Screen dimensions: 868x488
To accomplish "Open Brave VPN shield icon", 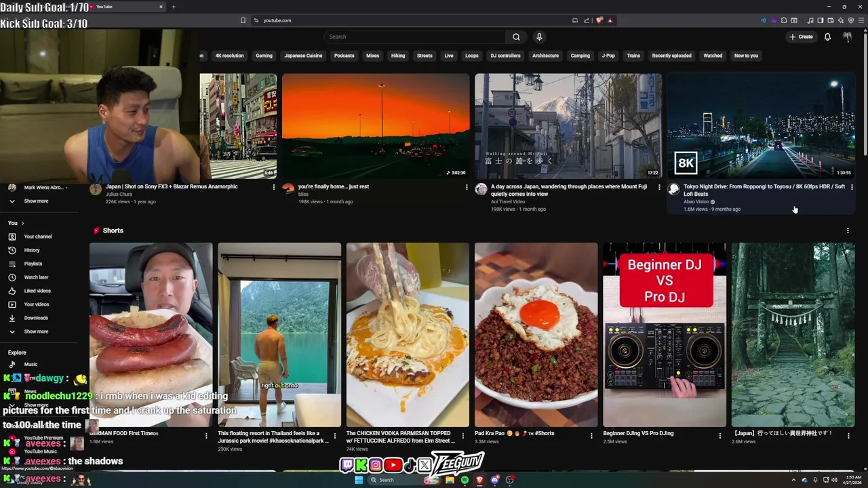I will (x=851, y=20).
